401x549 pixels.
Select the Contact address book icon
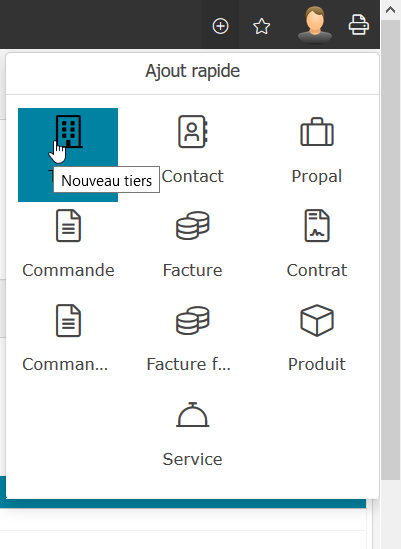pyautogui.click(x=193, y=132)
